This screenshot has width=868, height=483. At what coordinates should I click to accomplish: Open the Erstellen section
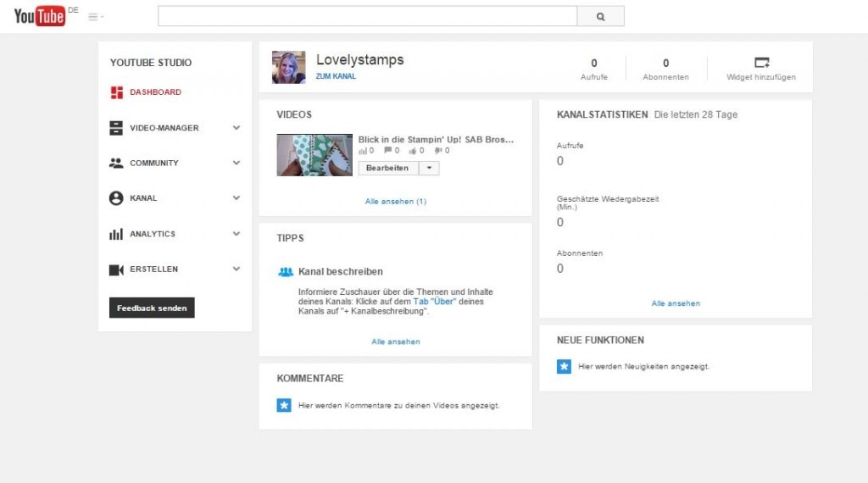click(154, 269)
